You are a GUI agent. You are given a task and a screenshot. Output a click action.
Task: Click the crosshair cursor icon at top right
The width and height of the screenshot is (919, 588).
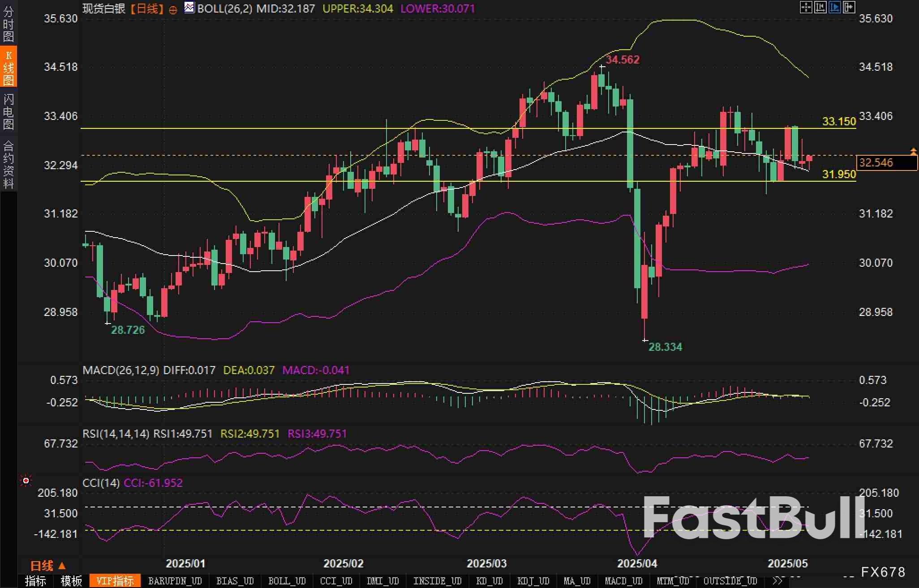click(806, 7)
